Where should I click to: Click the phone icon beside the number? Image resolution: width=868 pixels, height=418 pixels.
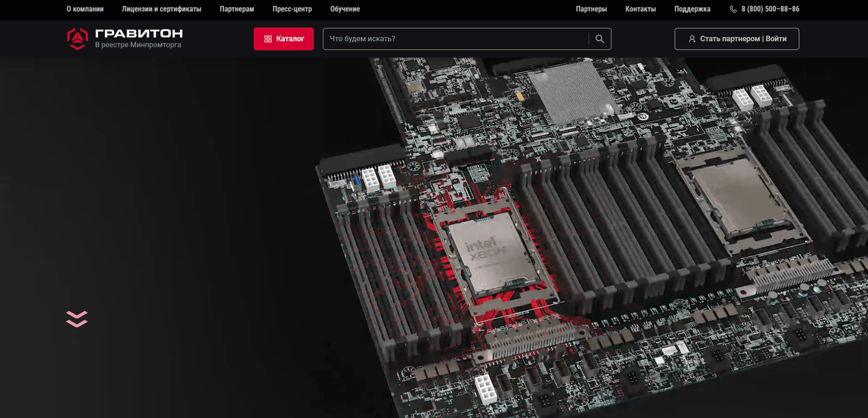(733, 9)
